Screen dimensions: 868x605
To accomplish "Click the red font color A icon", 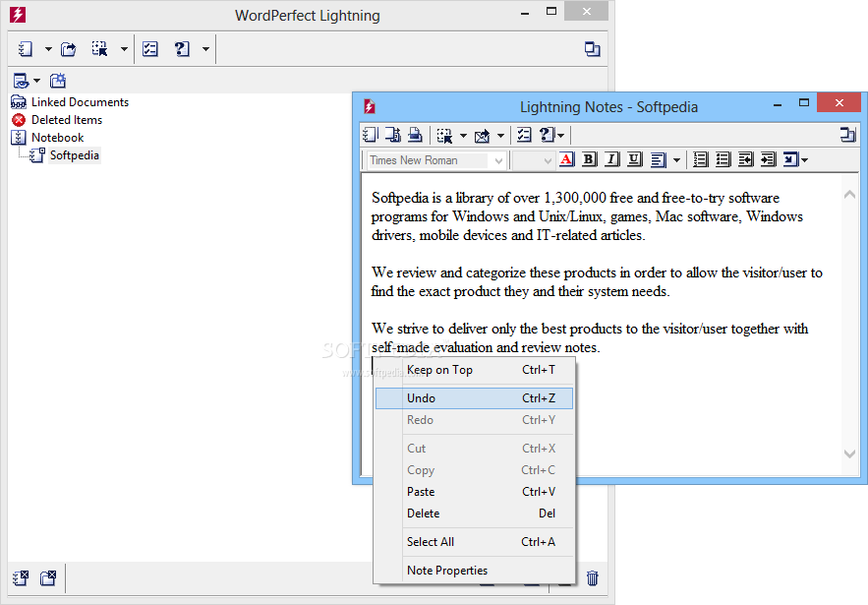I will click(x=567, y=159).
